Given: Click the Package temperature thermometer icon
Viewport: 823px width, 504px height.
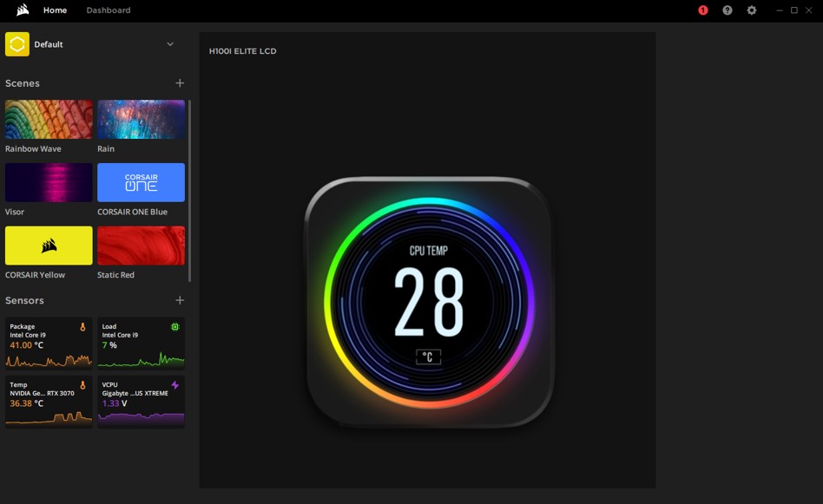Looking at the screenshot, I should click(x=82, y=327).
